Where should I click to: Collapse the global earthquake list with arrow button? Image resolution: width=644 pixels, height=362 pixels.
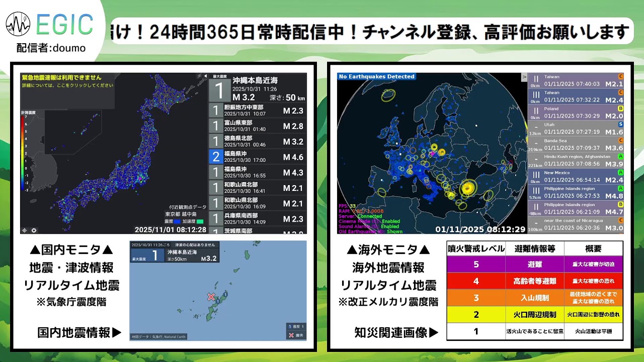tap(524, 77)
